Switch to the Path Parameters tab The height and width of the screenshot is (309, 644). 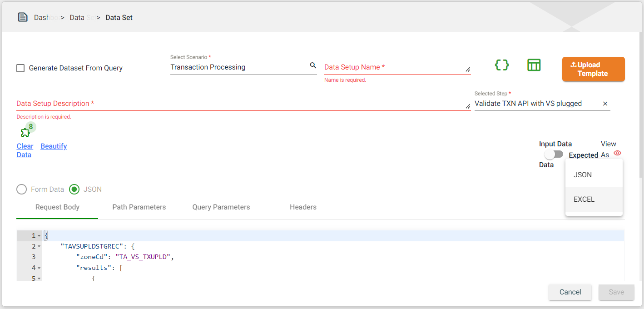[139, 207]
